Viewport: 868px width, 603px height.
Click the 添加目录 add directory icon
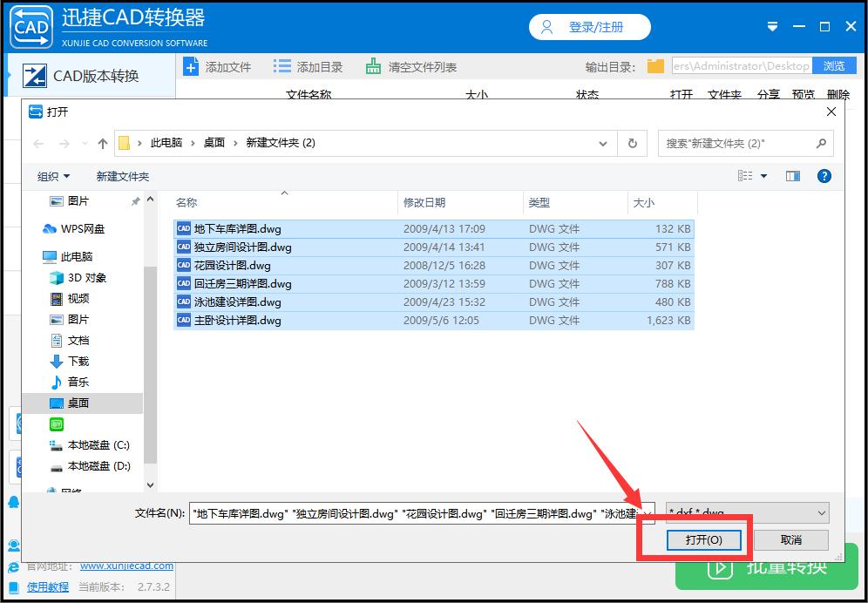point(281,65)
